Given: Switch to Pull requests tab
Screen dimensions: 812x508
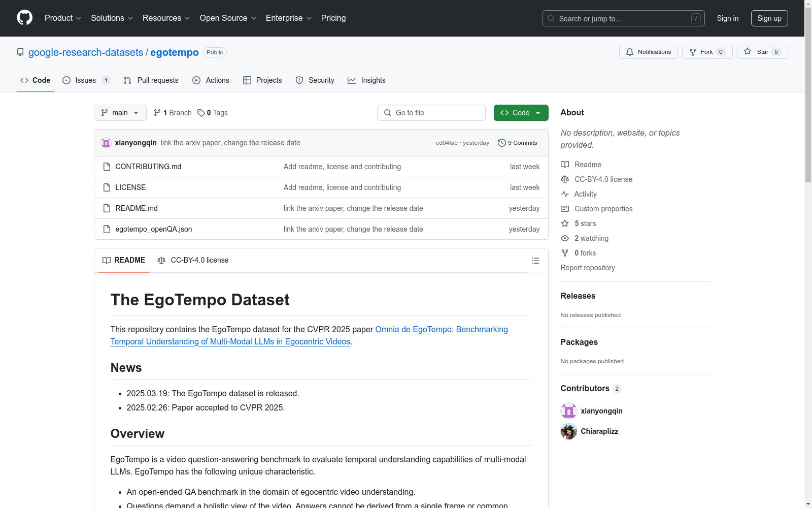Looking at the screenshot, I should pyautogui.click(x=151, y=80).
